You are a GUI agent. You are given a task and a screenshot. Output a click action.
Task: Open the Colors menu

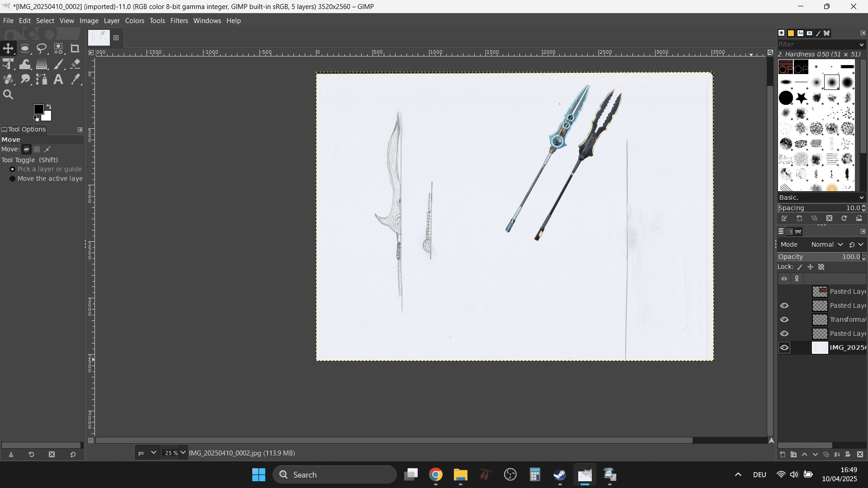[x=134, y=21]
